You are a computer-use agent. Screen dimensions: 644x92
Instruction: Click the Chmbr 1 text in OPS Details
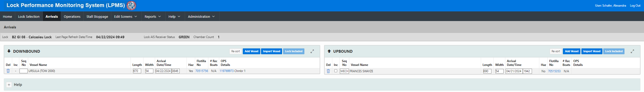240,71
